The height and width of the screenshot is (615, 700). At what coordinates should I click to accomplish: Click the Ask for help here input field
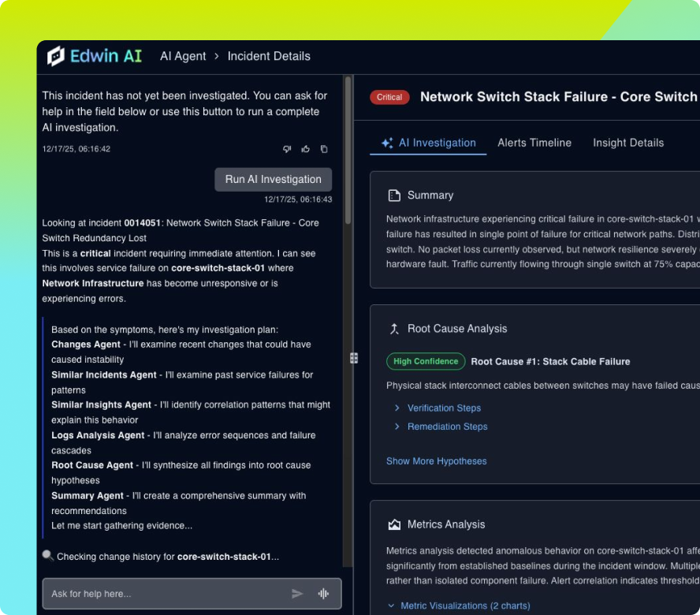point(166,594)
